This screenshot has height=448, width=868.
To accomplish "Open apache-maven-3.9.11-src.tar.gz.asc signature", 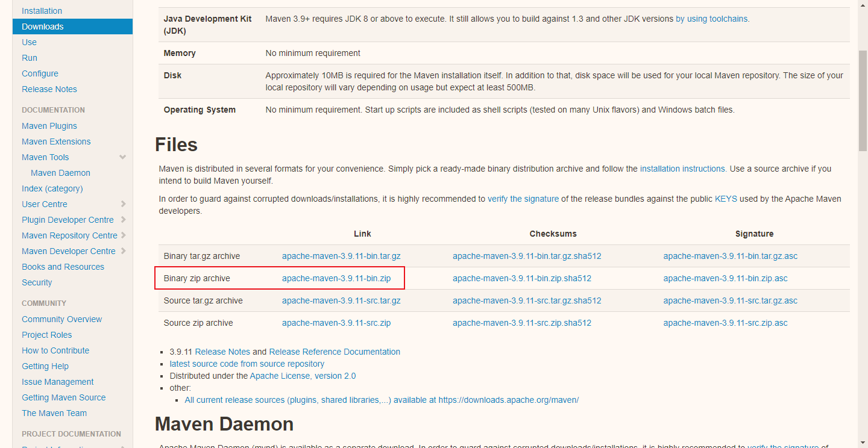I will coord(731,300).
